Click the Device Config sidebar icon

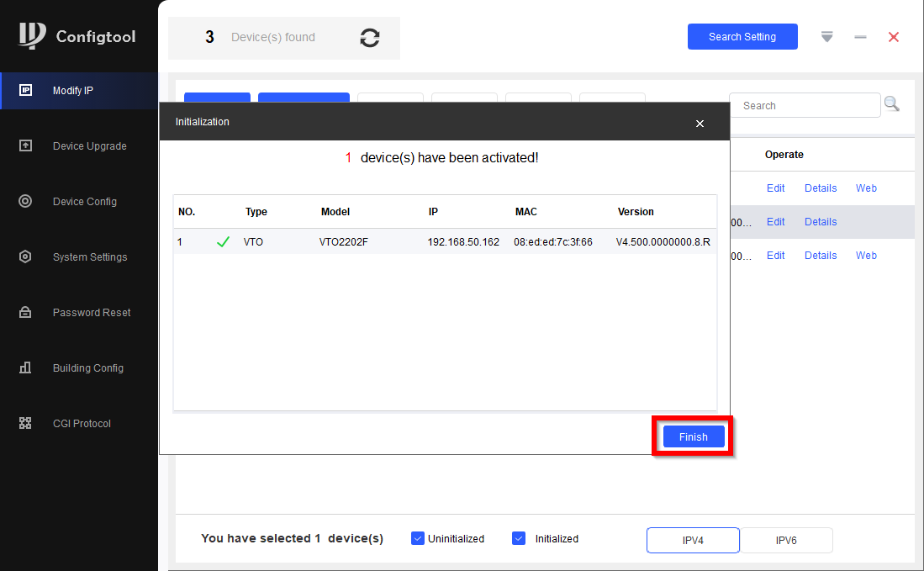[25, 201]
